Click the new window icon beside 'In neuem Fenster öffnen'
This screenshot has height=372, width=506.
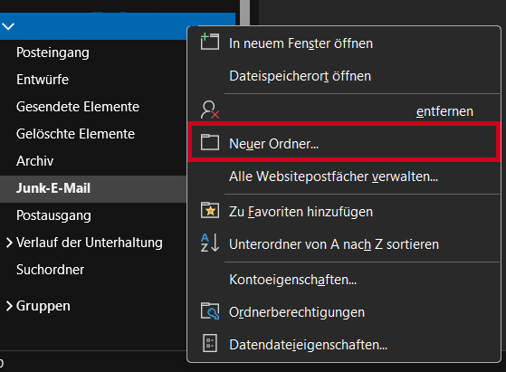210,42
